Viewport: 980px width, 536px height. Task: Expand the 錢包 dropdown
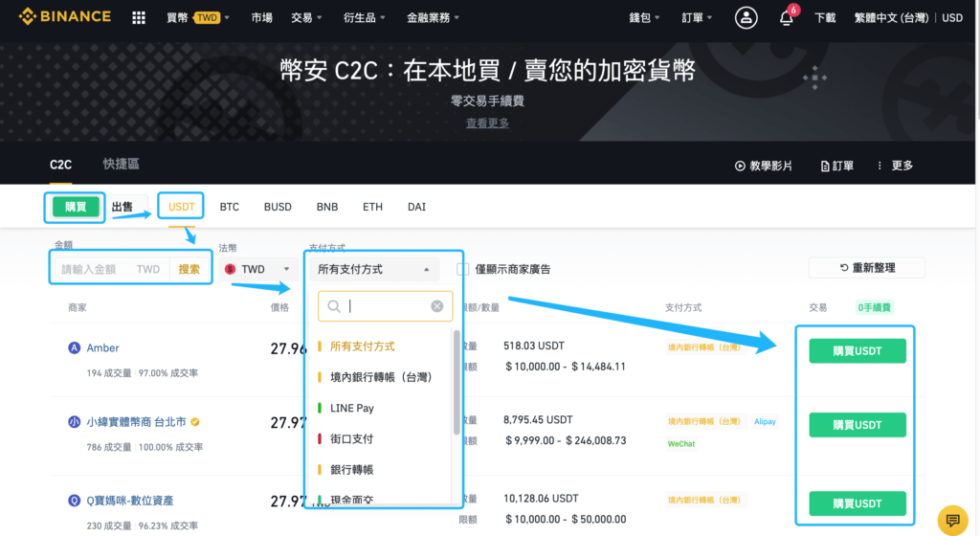(x=644, y=17)
